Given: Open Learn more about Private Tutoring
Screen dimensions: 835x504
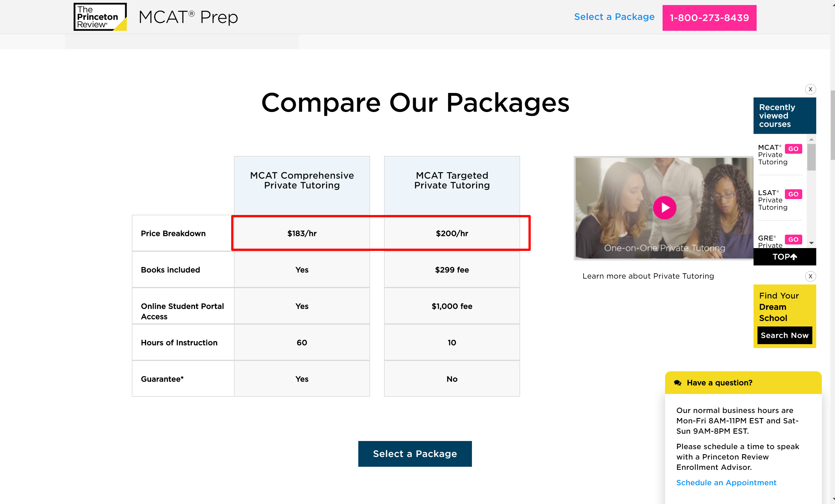Looking at the screenshot, I should (648, 276).
